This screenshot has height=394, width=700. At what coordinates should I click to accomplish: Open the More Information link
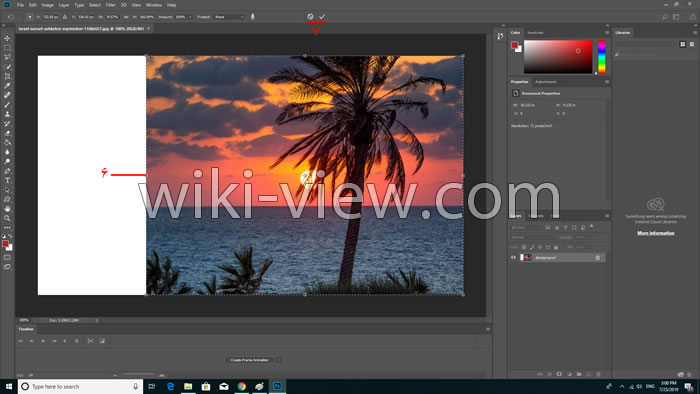click(655, 233)
